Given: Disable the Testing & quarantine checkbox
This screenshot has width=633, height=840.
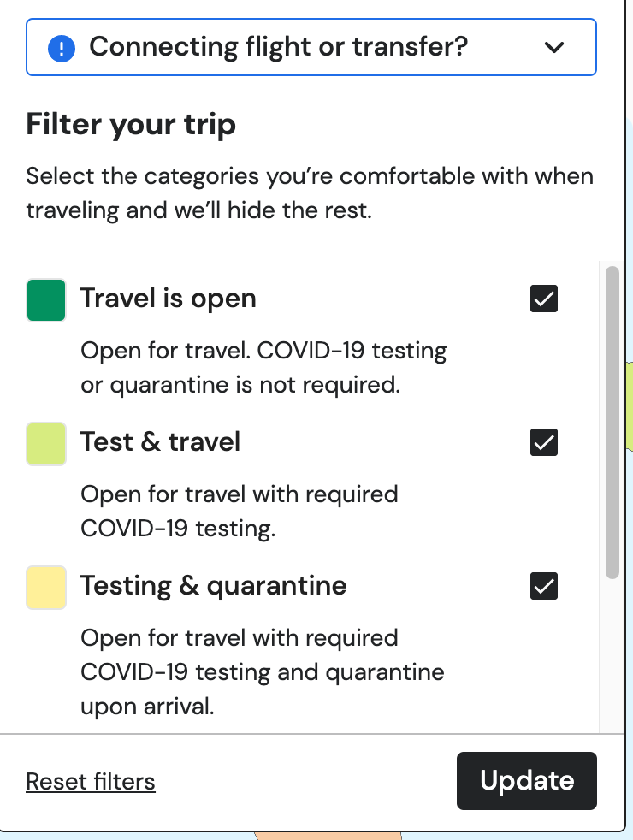Looking at the screenshot, I should (x=543, y=586).
